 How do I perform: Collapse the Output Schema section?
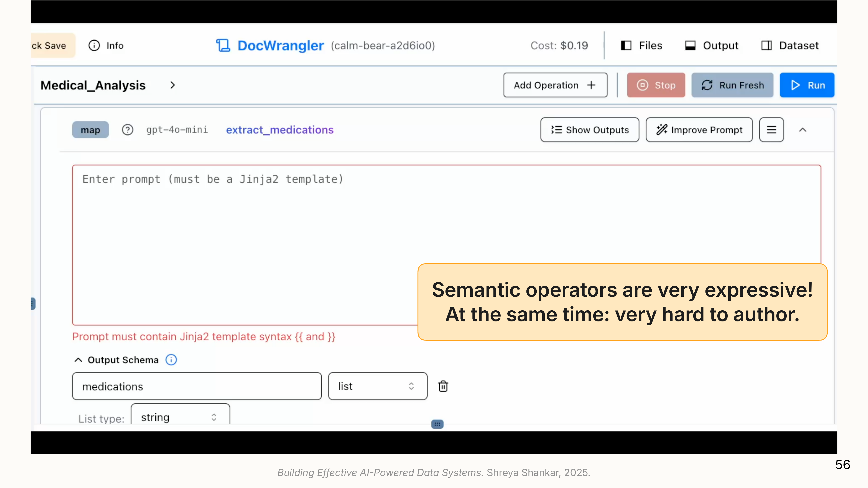(78, 360)
